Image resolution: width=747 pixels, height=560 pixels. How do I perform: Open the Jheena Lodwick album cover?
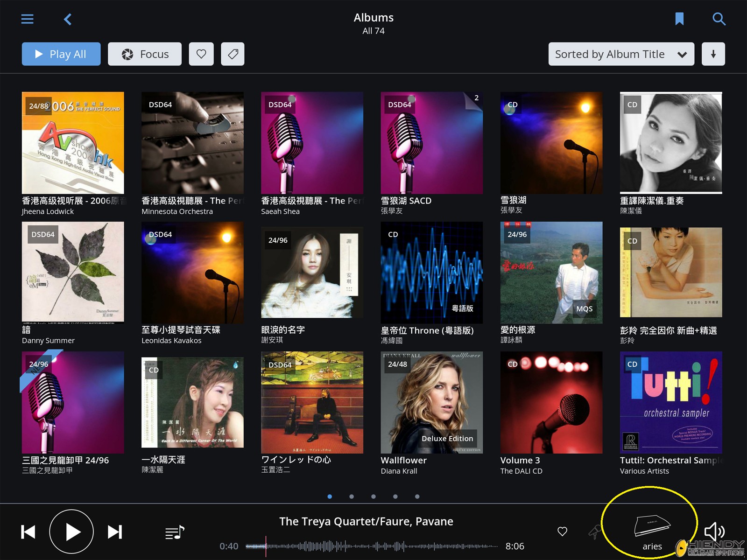[x=73, y=143]
